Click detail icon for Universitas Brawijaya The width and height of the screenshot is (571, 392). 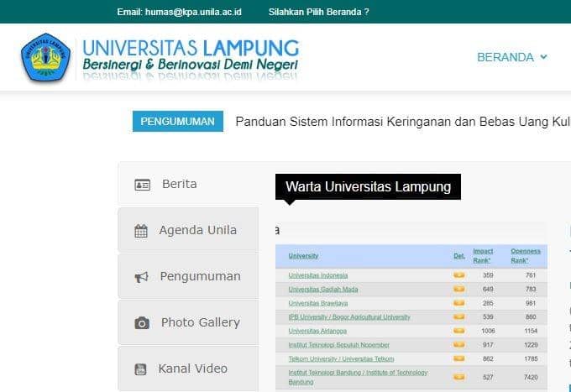tap(458, 303)
